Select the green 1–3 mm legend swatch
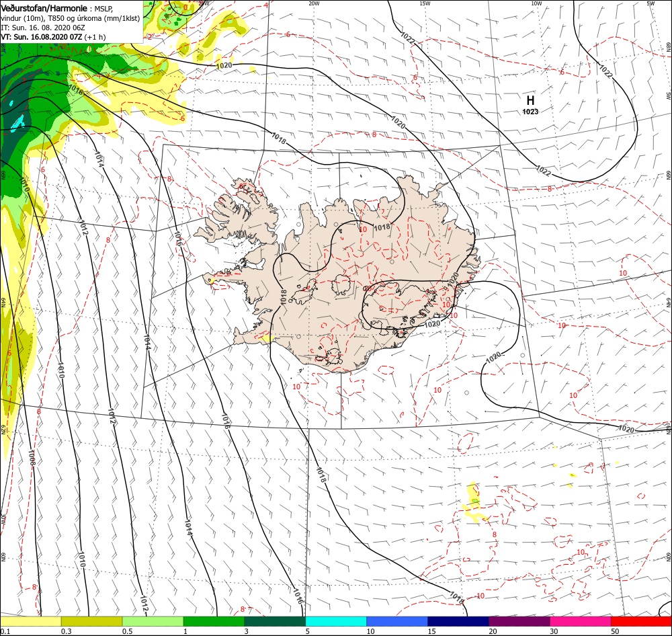The image size is (672, 636). tap(214, 621)
